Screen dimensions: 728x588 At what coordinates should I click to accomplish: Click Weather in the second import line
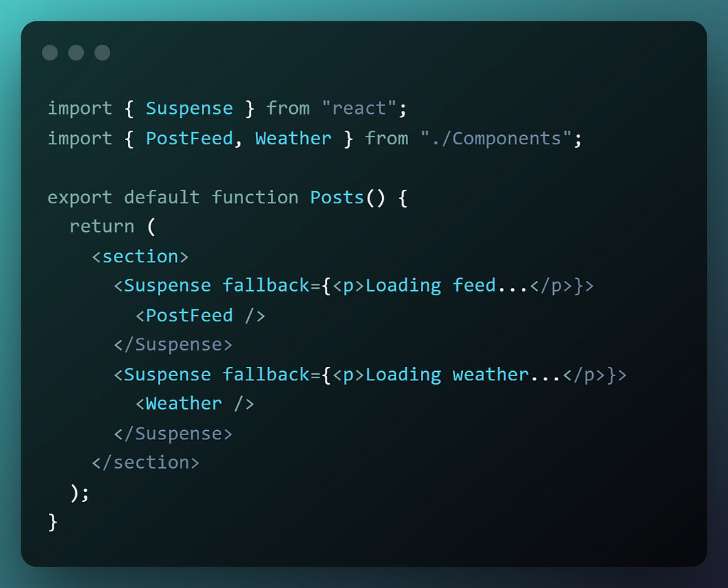click(x=294, y=139)
